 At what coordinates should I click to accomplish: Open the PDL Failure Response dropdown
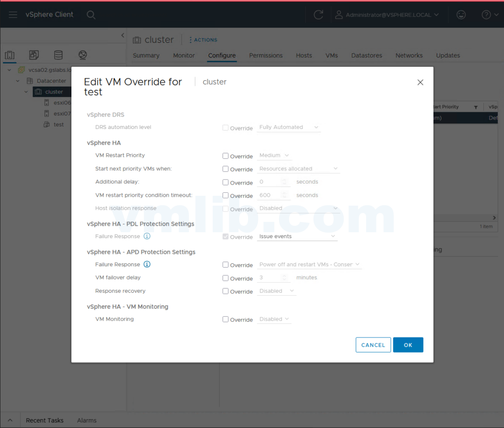click(297, 236)
